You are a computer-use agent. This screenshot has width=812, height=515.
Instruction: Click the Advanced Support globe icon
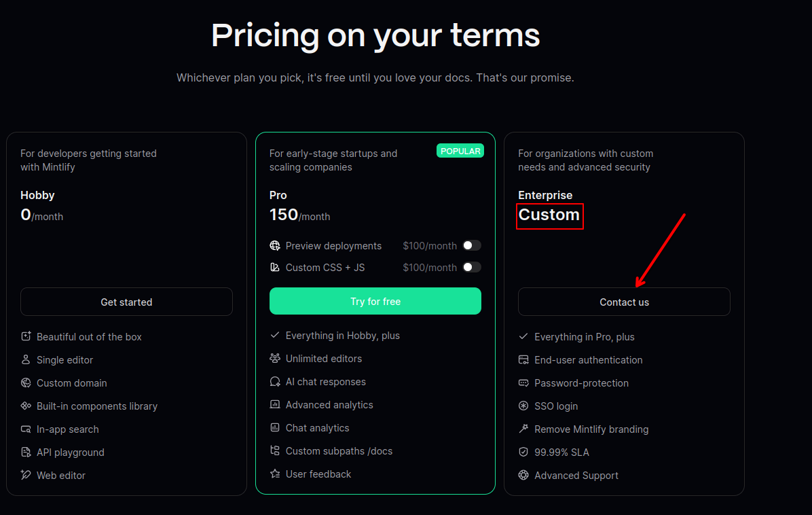[x=523, y=475]
